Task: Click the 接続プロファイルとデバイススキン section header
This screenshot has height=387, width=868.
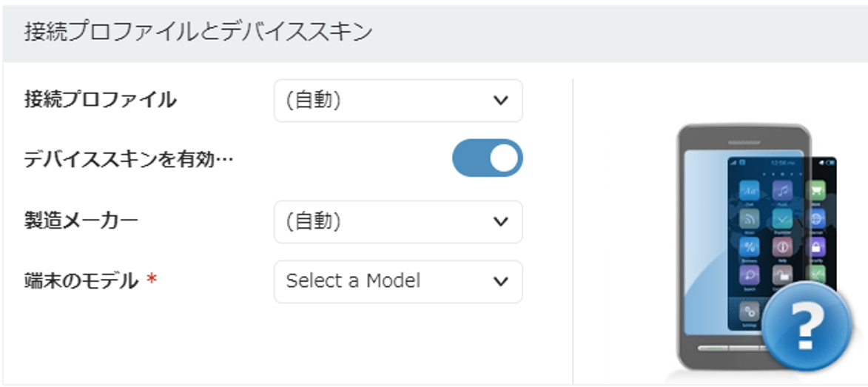Action: pos(198,32)
